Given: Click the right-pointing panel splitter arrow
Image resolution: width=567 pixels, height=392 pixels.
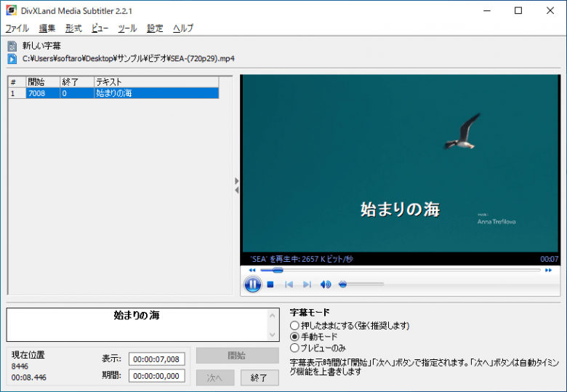Looking at the screenshot, I should click(237, 180).
